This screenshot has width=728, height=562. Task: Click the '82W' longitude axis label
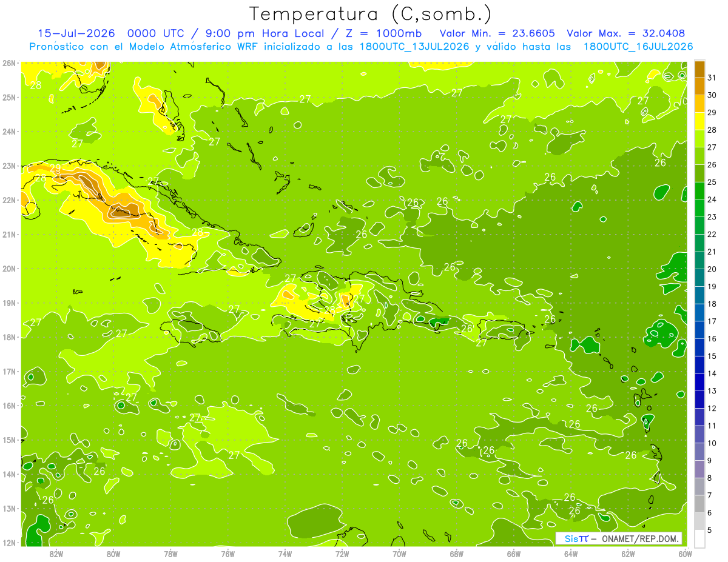tap(56, 554)
